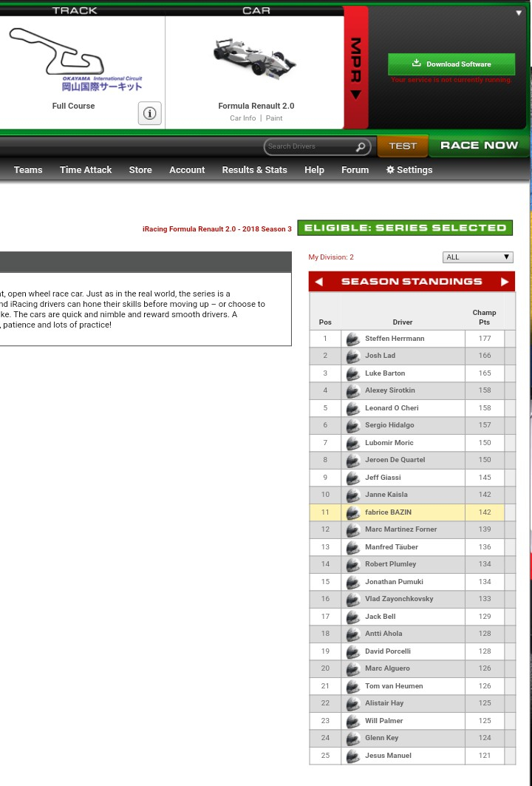Open Results & Stats menu
The width and height of the screenshot is (532, 786).
click(x=254, y=170)
